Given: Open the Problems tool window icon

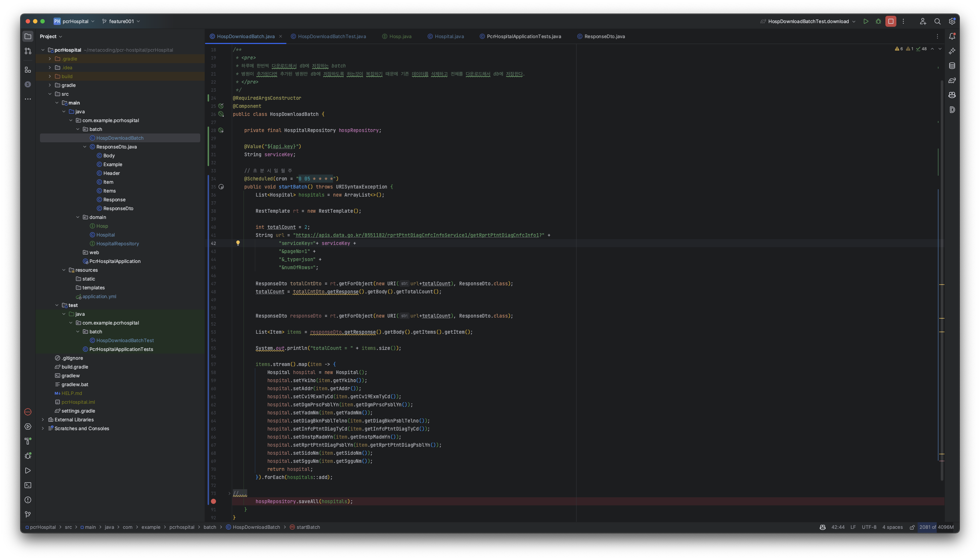Looking at the screenshot, I should coord(28,499).
